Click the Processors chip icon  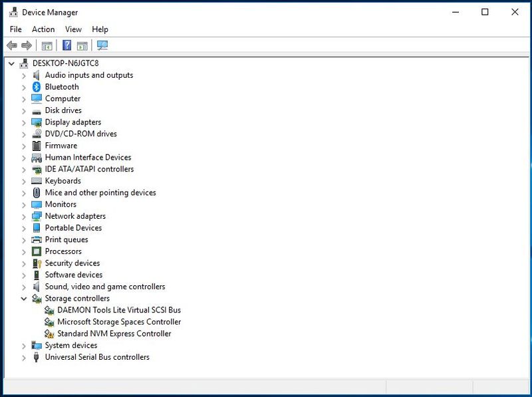click(x=37, y=251)
